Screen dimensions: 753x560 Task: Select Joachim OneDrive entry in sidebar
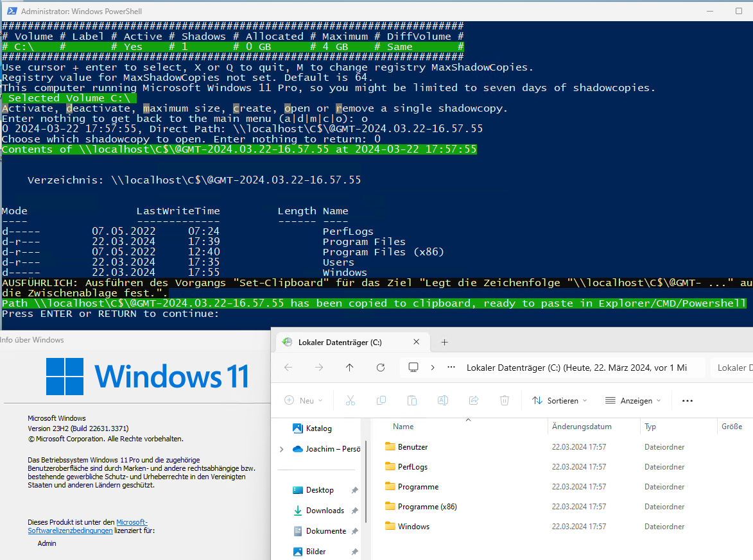click(327, 449)
